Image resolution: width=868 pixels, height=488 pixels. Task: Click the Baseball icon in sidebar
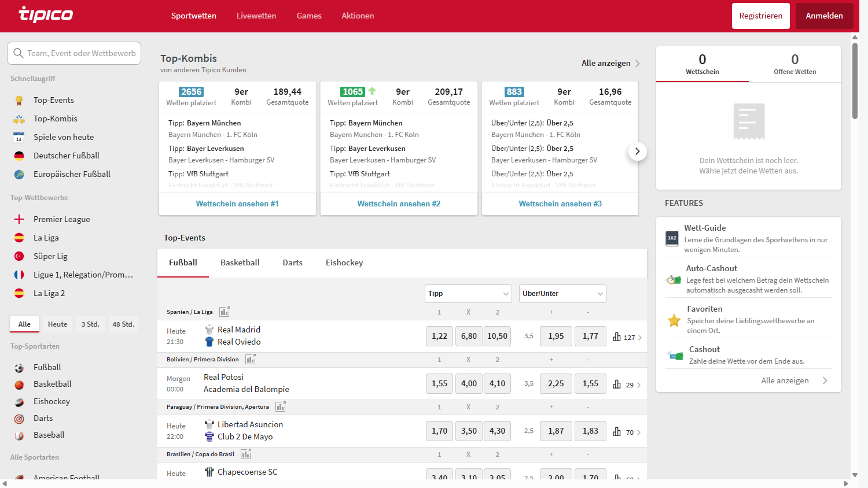19,435
